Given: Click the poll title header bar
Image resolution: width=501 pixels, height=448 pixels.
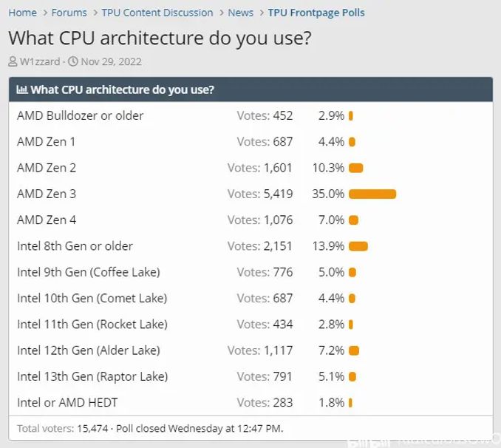Looking at the screenshot, I should coord(250,89).
